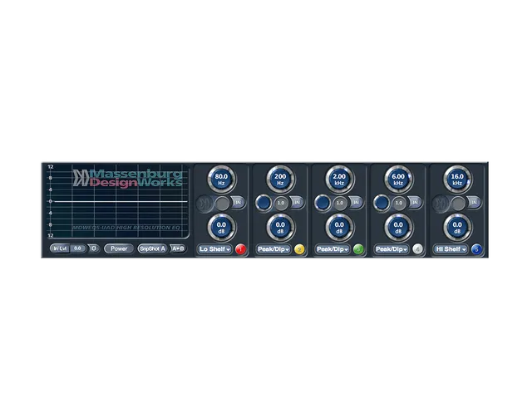Toggle the IN switch for the 2.00 kHz band

(357, 203)
